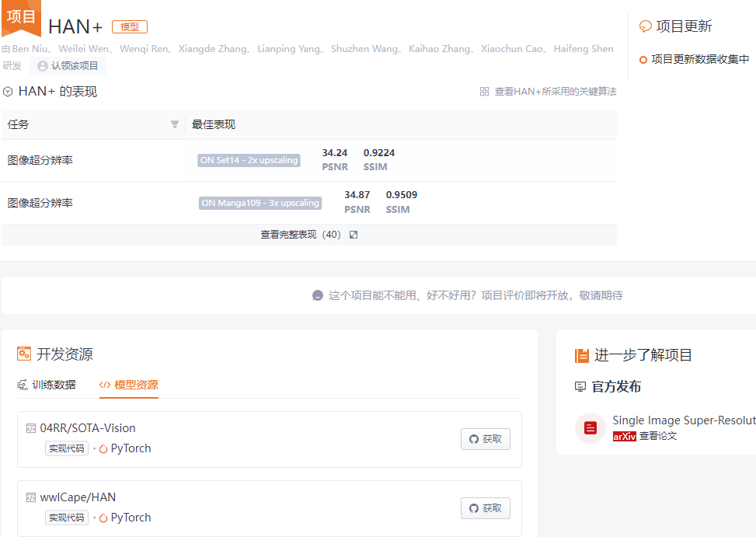Click the repository icon before 04RR/SOTA-Vision
Screen dimensions: 756x537
pyautogui.click(x=30, y=427)
